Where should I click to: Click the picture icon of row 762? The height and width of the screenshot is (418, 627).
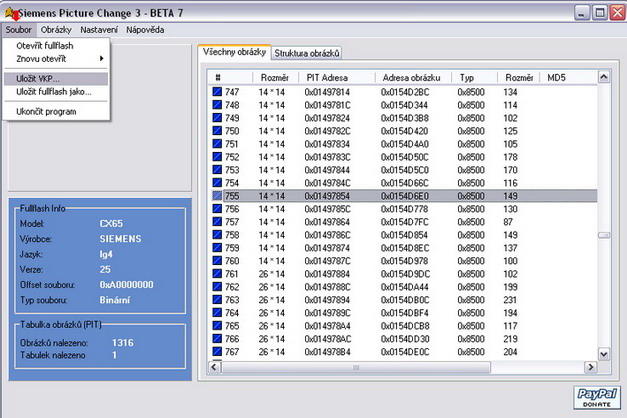(x=217, y=287)
